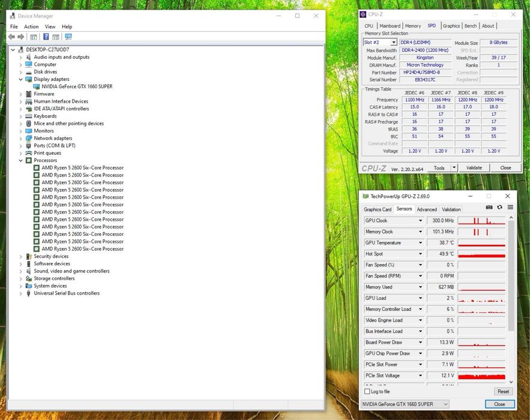Click the Serial Number EB34317C field

click(x=425, y=80)
